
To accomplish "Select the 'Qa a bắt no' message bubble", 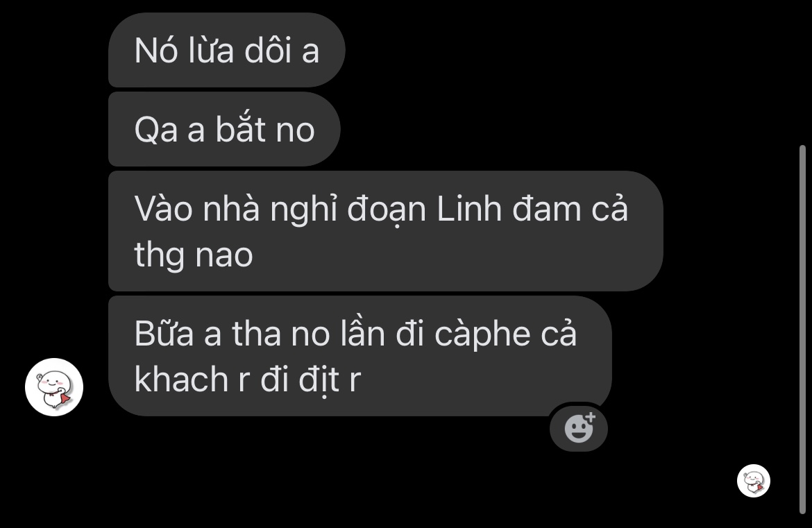I will click(x=224, y=130).
